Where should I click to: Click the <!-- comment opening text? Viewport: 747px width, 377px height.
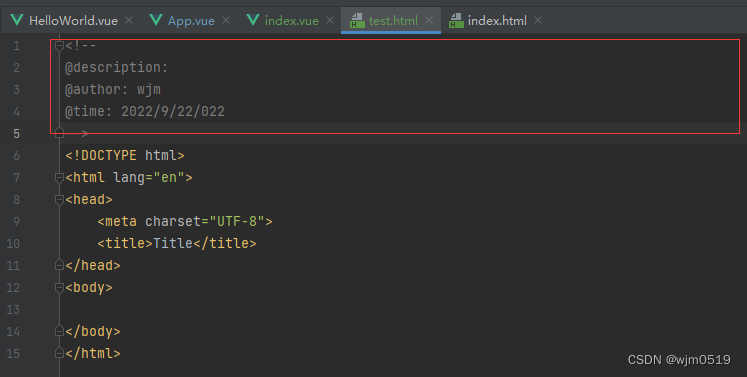click(81, 46)
